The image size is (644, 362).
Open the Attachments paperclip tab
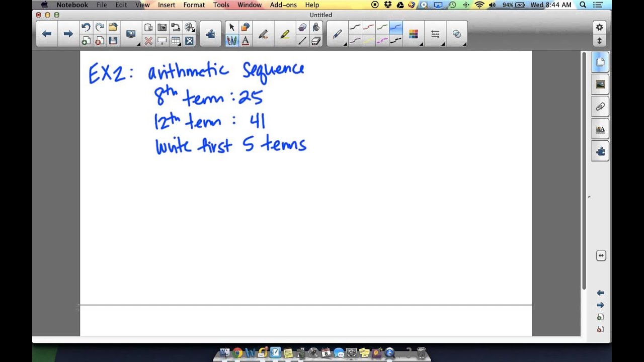click(600, 107)
